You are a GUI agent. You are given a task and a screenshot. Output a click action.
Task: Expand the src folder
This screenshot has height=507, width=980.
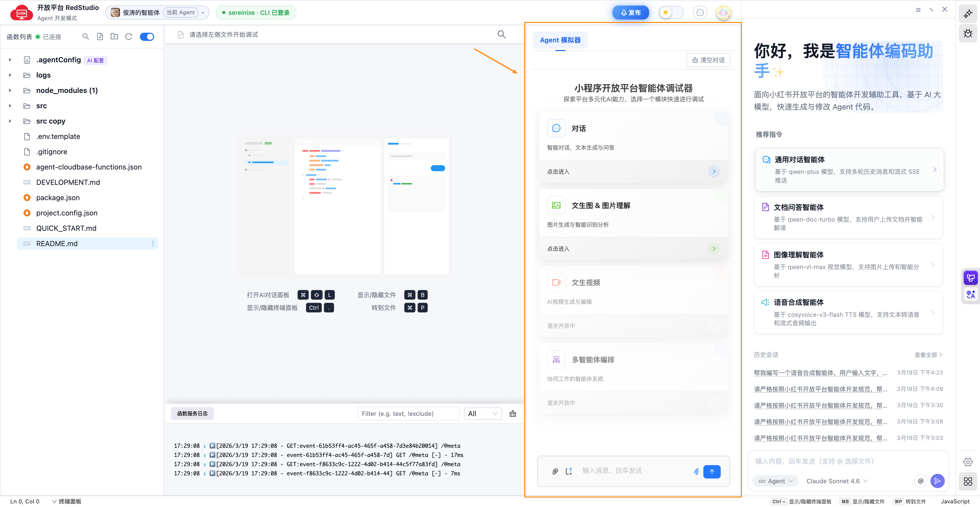[x=10, y=106]
